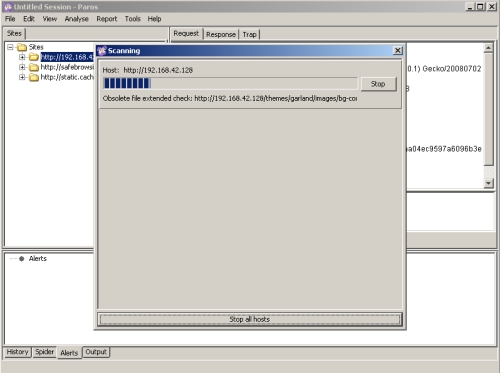500x373 pixels.
Task: Click request panel scroll down arrow
Action: tap(488, 183)
